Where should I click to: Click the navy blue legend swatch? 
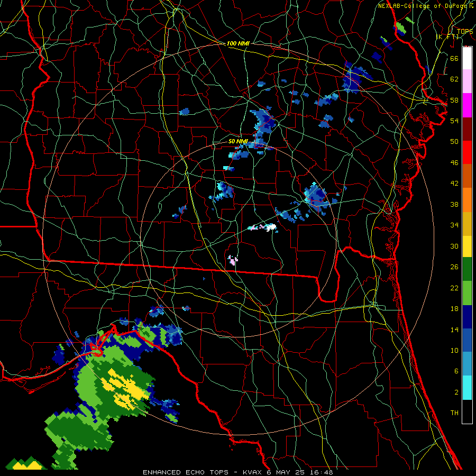tap(467, 317)
